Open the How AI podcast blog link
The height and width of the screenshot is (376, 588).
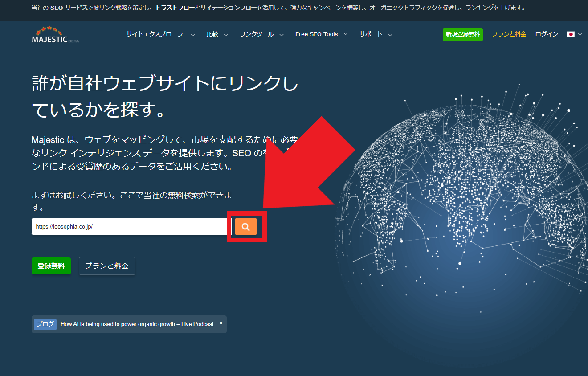[x=137, y=324]
